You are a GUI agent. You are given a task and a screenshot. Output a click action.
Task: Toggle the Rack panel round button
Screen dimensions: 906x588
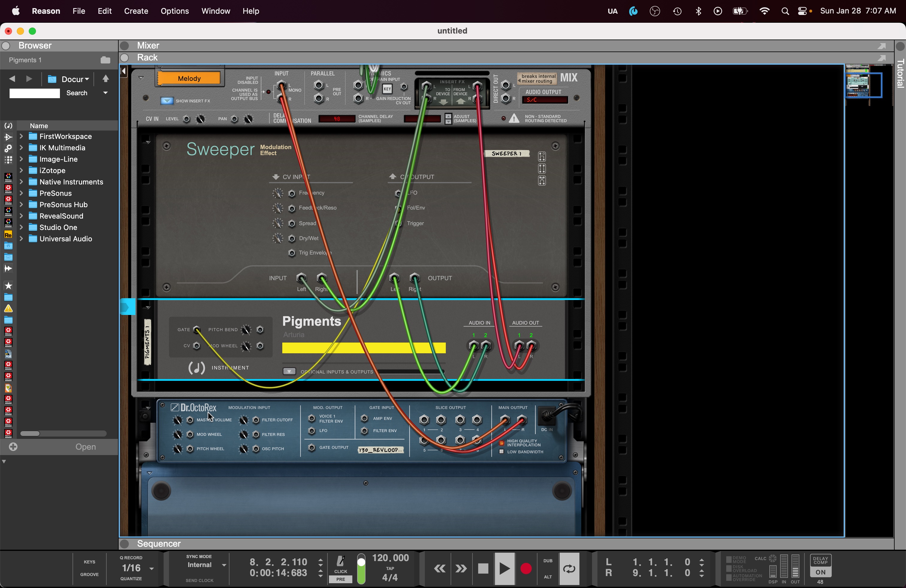point(124,58)
